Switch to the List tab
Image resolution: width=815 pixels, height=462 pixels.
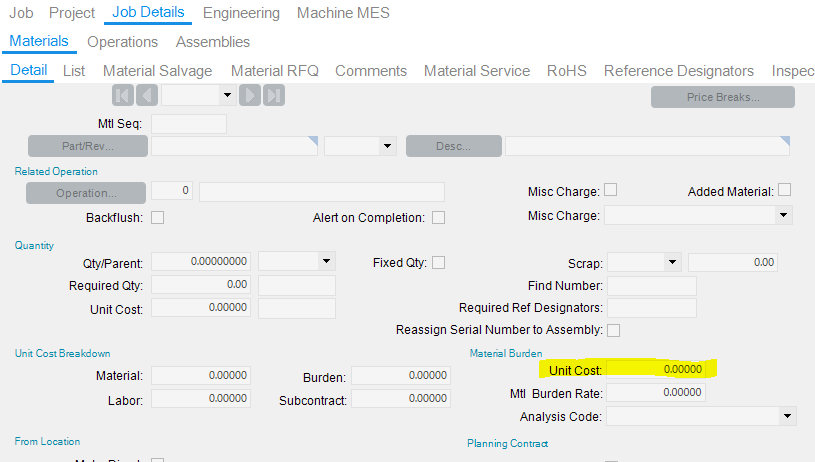[x=74, y=71]
